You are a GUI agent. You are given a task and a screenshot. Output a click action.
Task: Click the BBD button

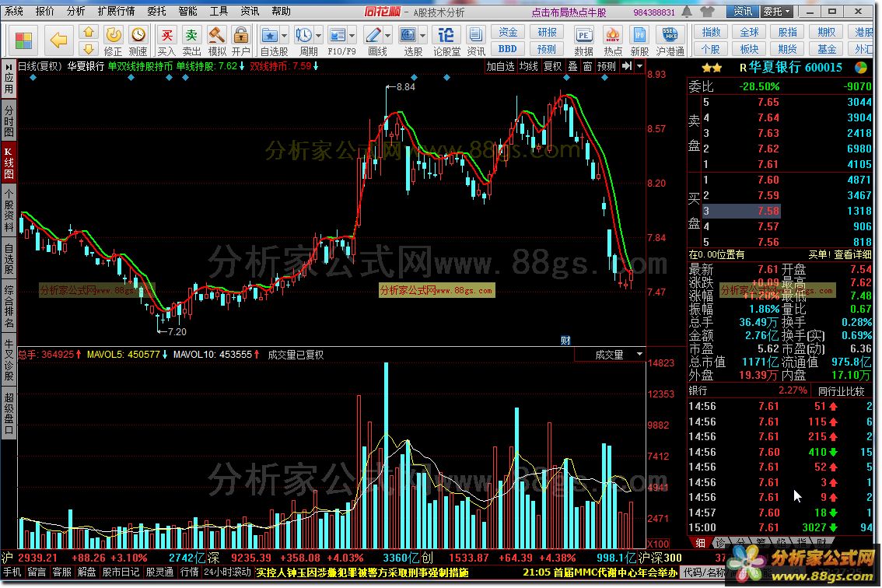(x=508, y=49)
